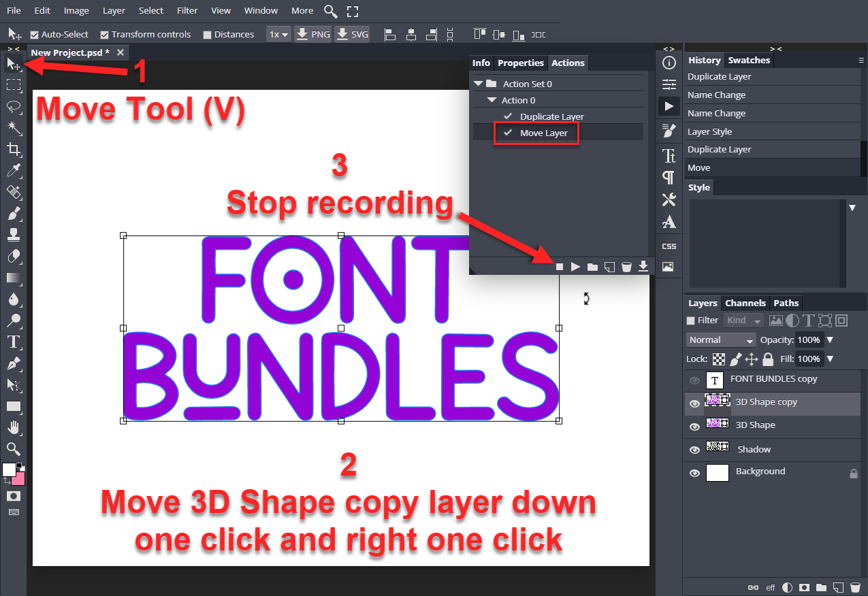Enable the layer Filter checkbox

690,320
